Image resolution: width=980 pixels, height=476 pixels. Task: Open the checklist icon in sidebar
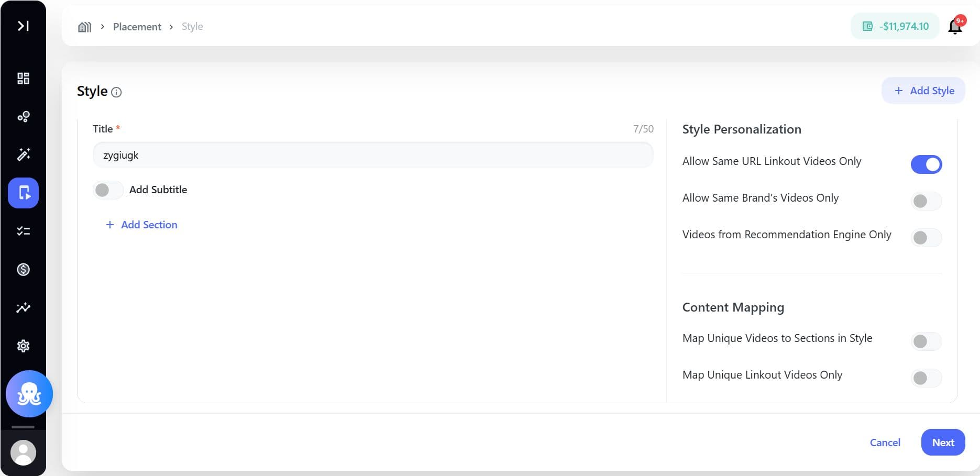pos(23,231)
